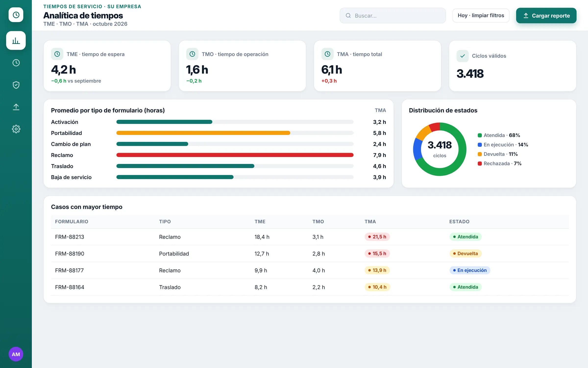This screenshot has height=368, width=588.
Task: Open the shield check sidebar icon
Action: point(16,85)
